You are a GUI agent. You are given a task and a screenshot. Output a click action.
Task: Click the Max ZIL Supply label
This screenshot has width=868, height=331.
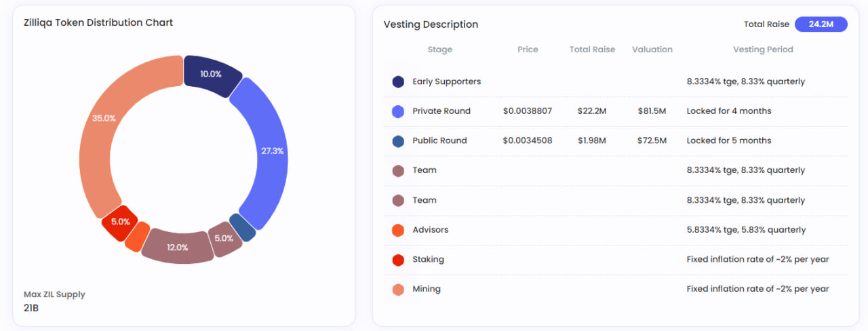54,295
